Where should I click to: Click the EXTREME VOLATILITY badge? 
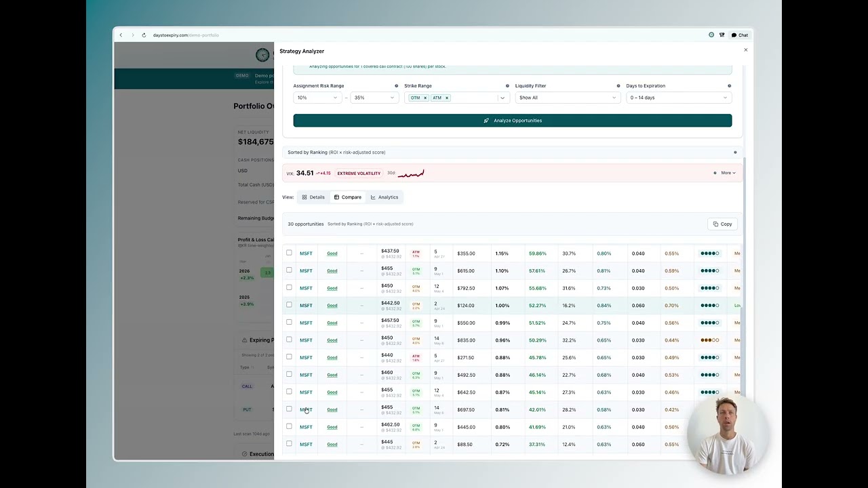coord(359,174)
